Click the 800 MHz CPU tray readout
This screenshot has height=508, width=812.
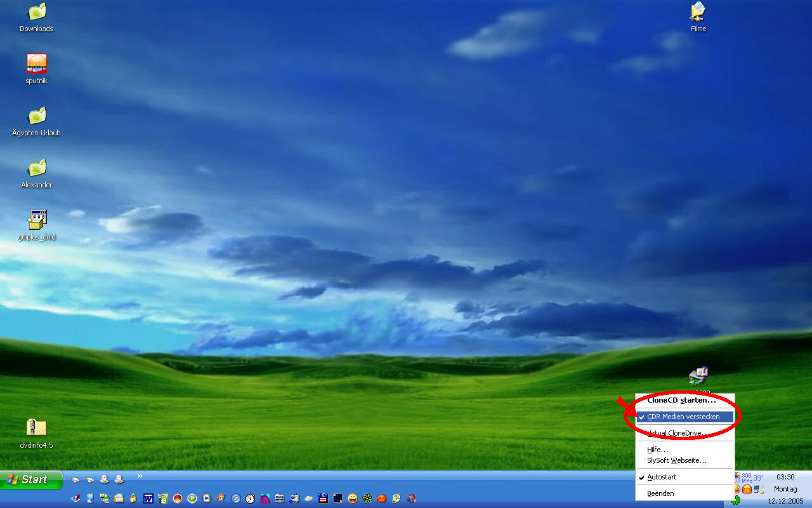pos(747,478)
